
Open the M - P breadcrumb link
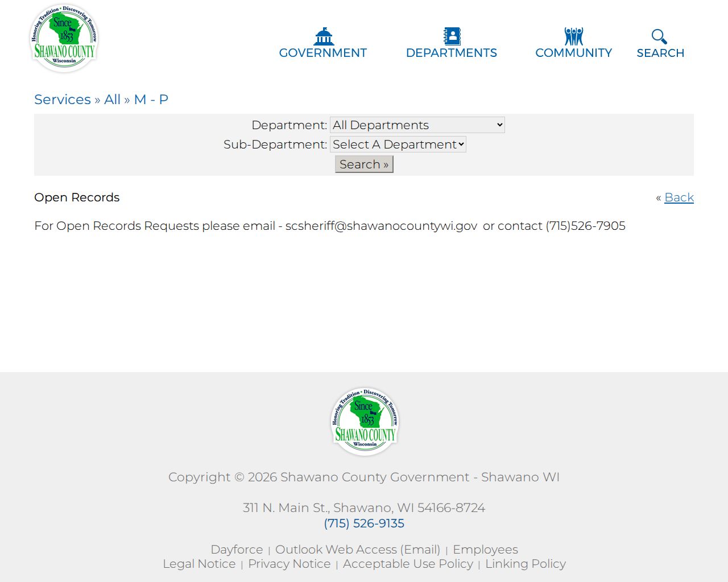(x=151, y=100)
